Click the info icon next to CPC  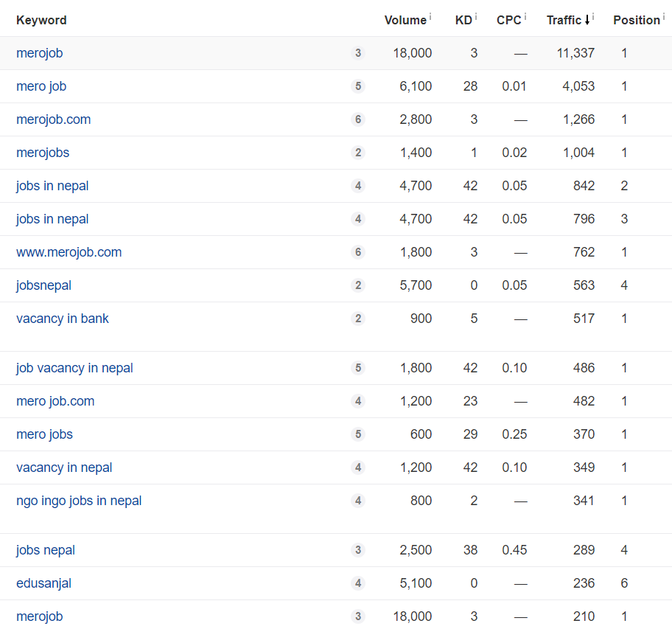[525, 16]
